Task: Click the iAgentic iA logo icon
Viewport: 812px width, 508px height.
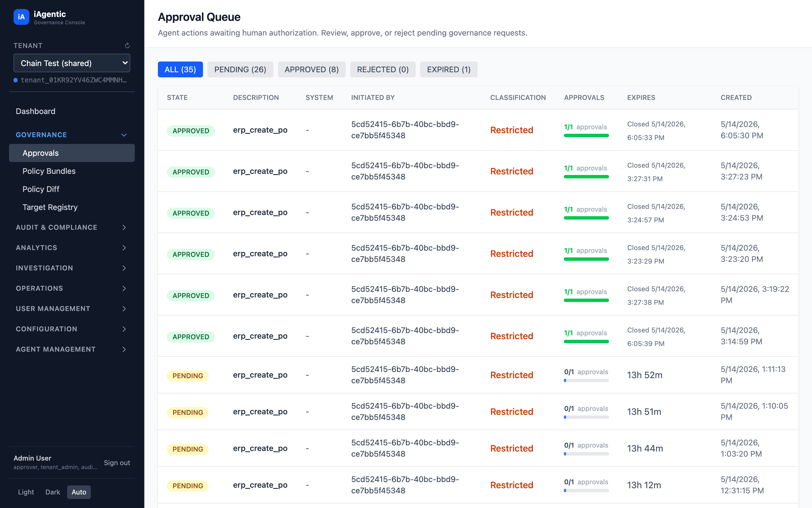Action: click(21, 17)
